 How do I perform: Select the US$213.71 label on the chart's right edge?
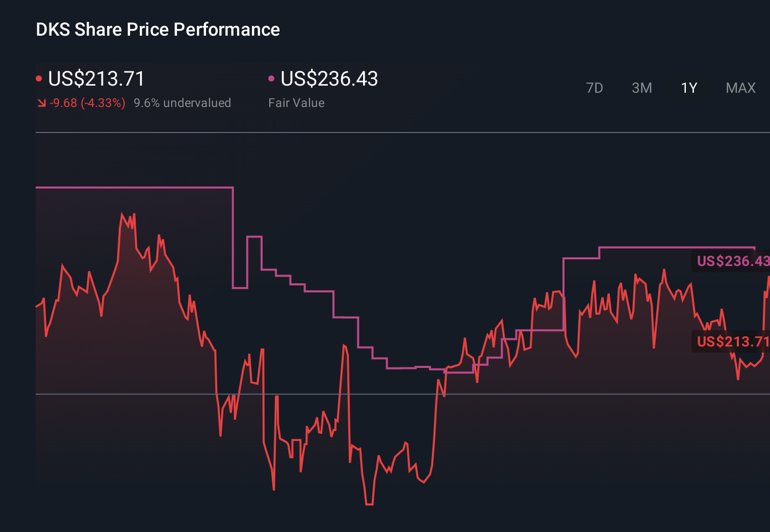731,341
